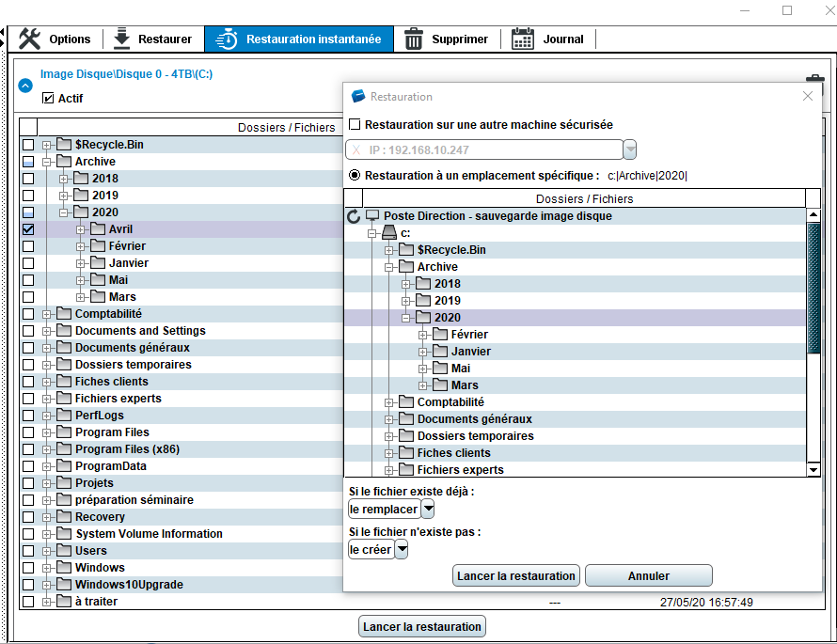Viewport: 837px width, 644px height.
Task: Click Lancer la restauration in the dialog
Action: (x=516, y=575)
